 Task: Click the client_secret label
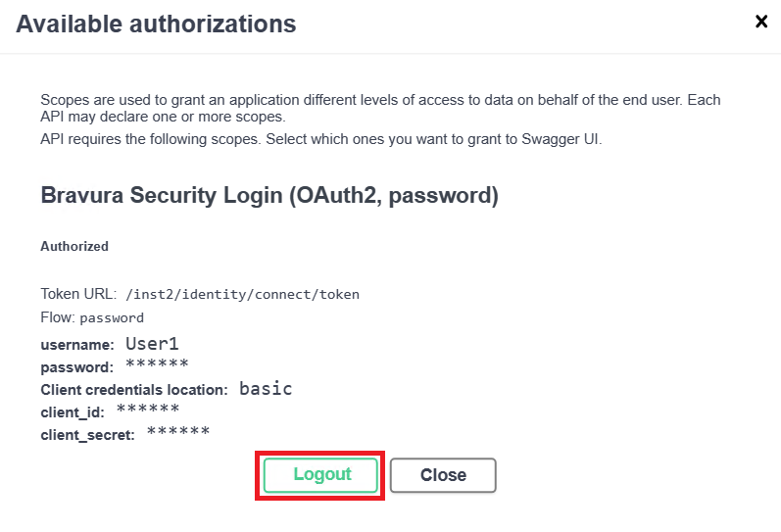point(87,434)
